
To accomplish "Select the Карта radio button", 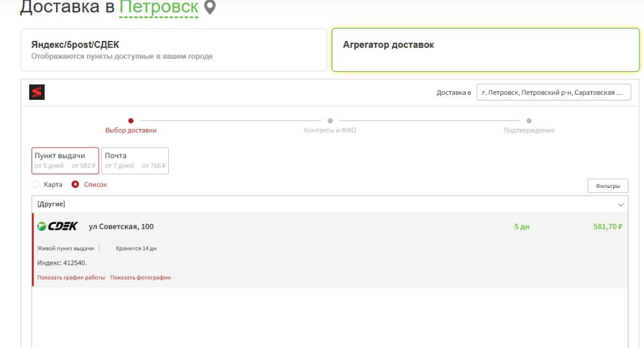I will [x=35, y=184].
